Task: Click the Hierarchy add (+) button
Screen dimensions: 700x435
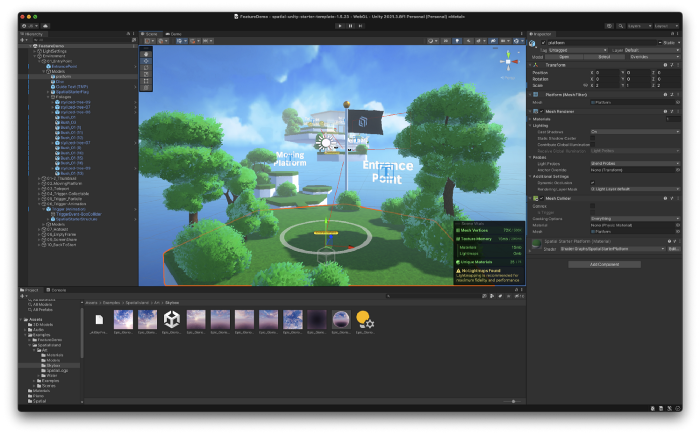Action: [23, 40]
